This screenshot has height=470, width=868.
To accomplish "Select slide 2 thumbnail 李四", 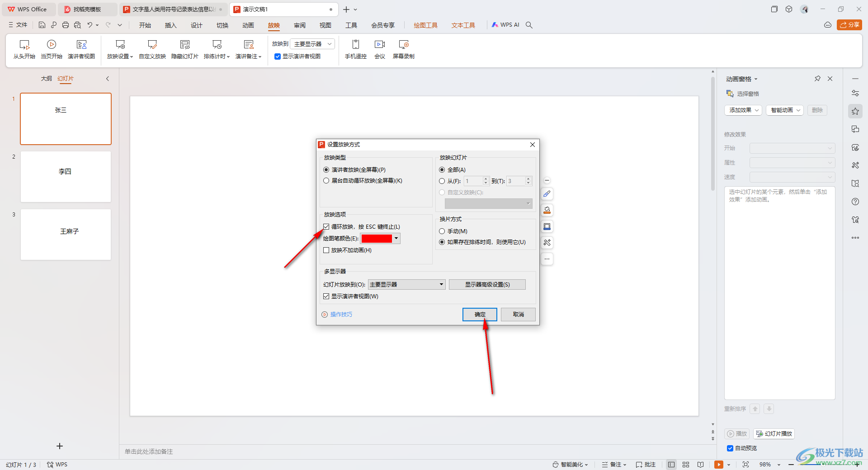I will tap(66, 177).
